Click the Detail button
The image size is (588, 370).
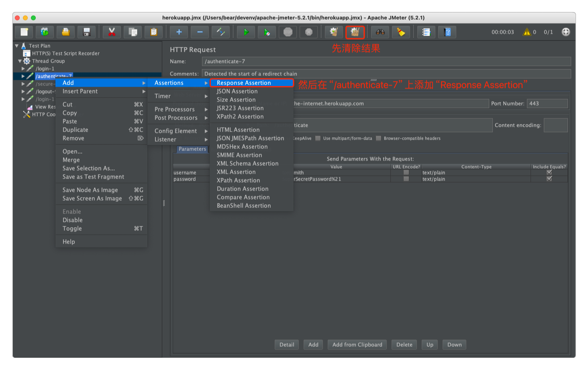(x=287, y=345)
